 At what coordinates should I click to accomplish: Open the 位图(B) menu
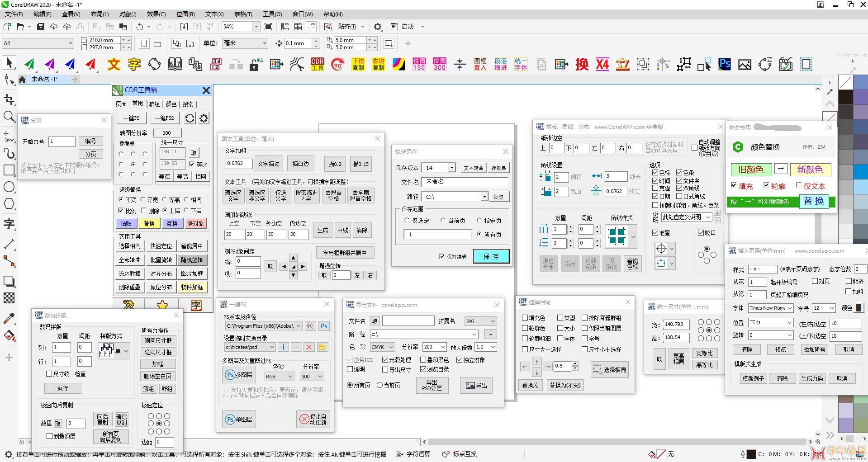(x=185, y=14)
